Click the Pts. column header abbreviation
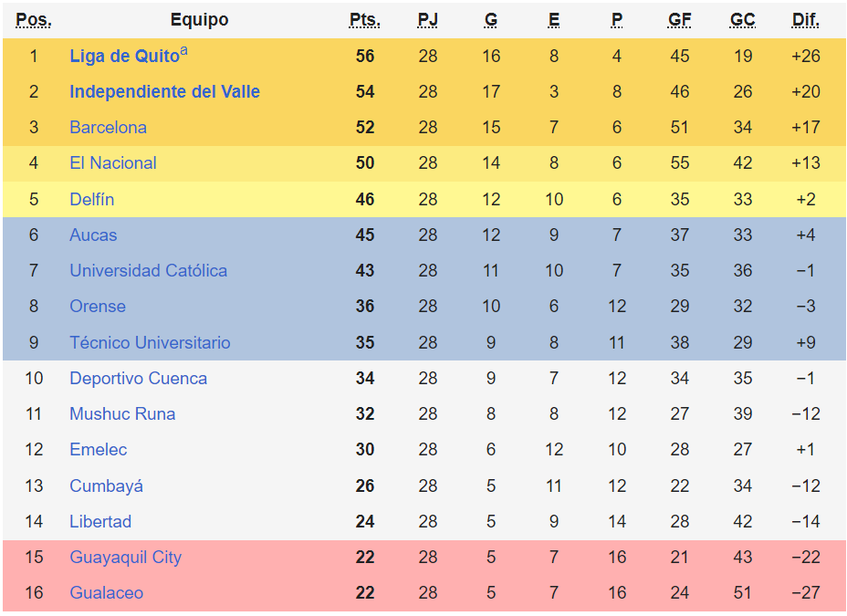847x616 pixels. click(365, 20)
